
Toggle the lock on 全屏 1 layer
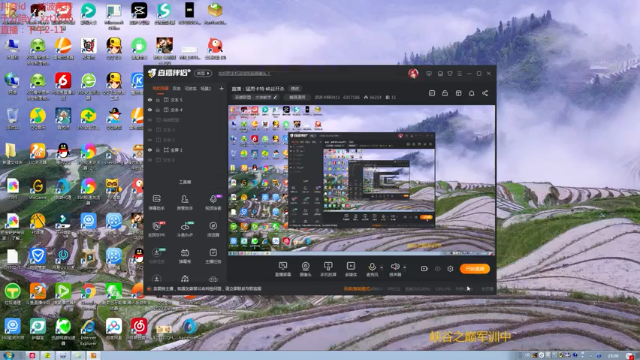[158, 150]
